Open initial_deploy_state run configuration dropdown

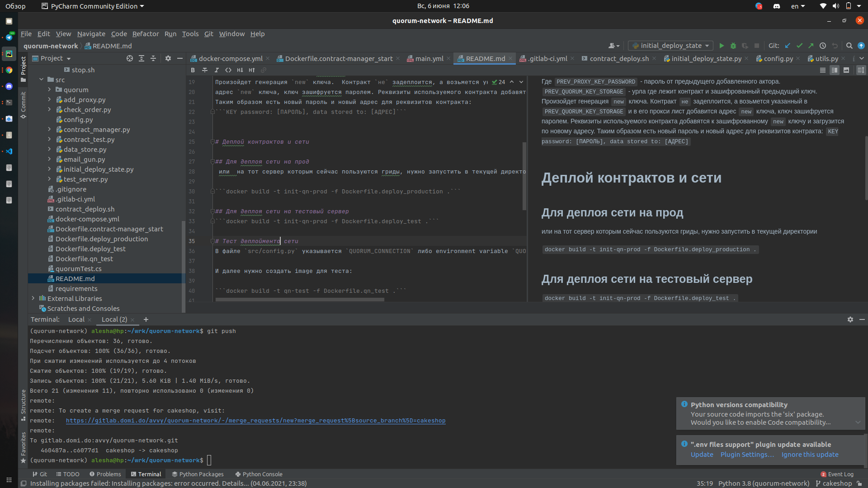670,46
